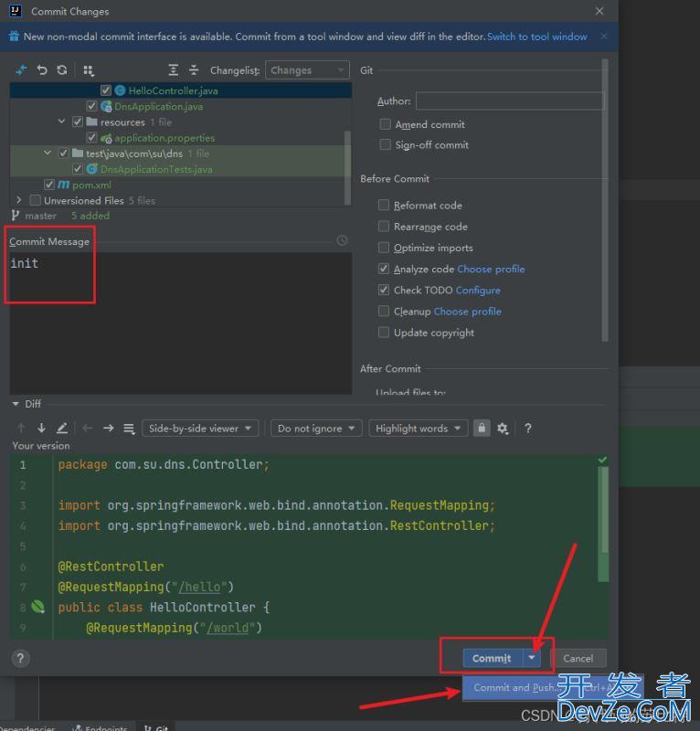The image size is (700, 731).
Task: Click the go to changed file list icon
Action: (x=129, y=429)
